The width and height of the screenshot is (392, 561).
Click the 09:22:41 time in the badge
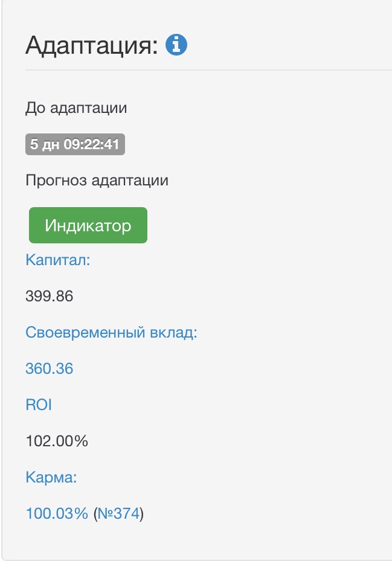[x=91, y=144]
